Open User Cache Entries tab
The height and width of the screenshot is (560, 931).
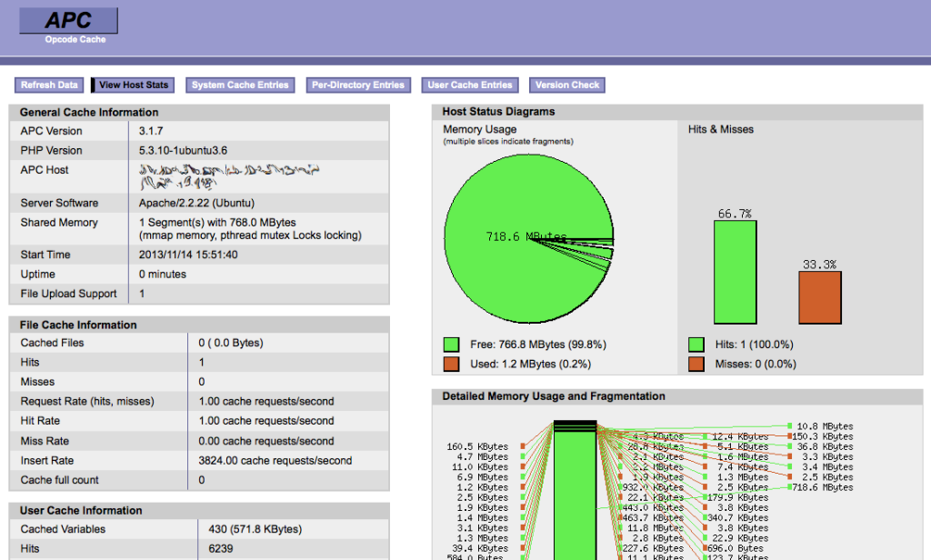470,85
